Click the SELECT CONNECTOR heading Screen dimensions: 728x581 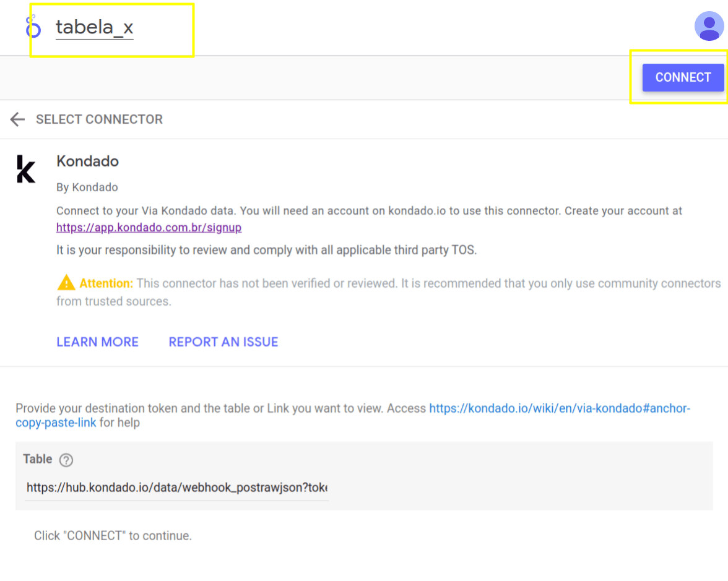99,119
